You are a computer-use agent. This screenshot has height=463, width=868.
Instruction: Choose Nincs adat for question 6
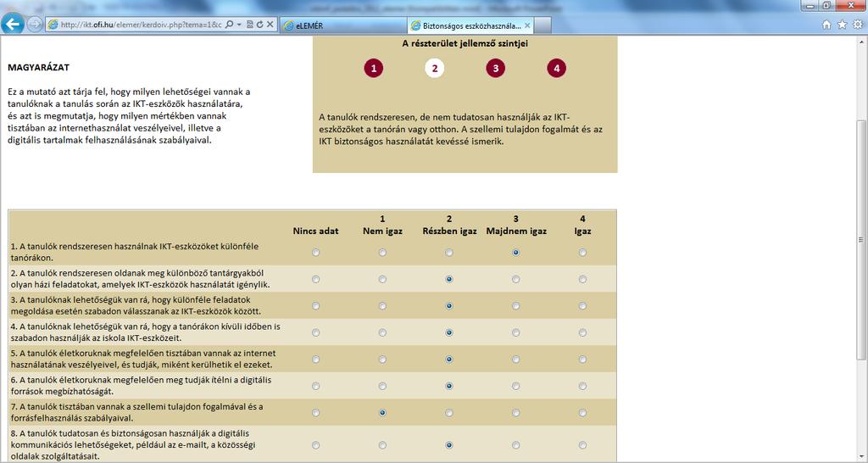tap(315, 386)
